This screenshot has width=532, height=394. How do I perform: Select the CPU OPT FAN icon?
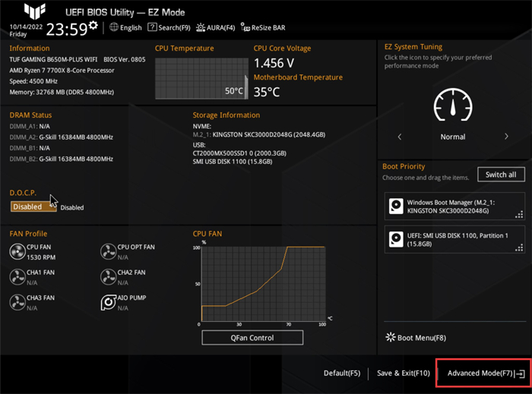[x=108, y=252]
